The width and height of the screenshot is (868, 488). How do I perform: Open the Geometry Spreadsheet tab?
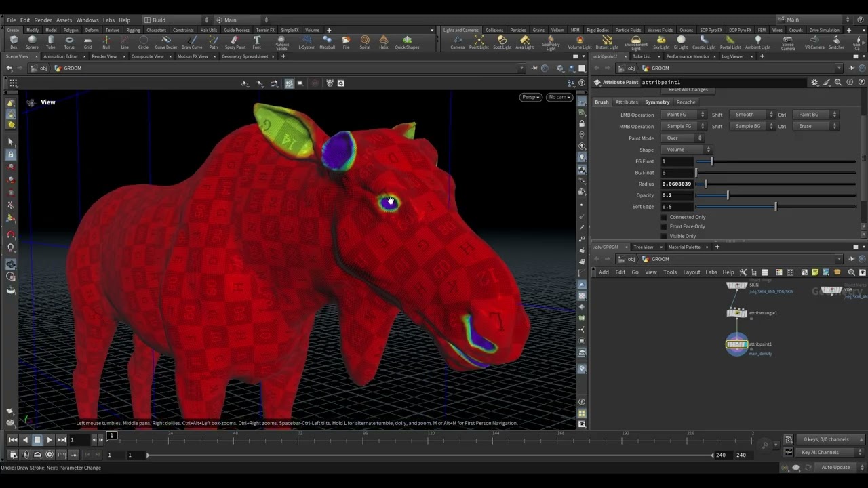[x=245, y=56]
